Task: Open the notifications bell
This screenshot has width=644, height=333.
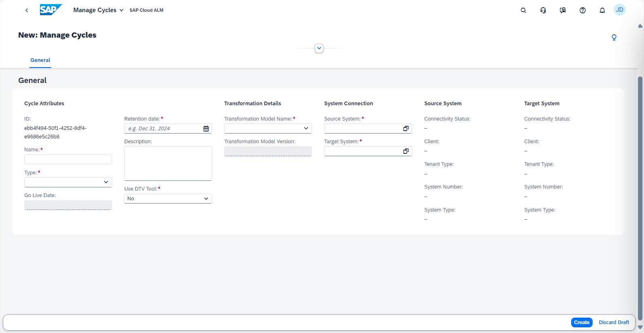Action: pyautogui.click(x=602, y=10)
